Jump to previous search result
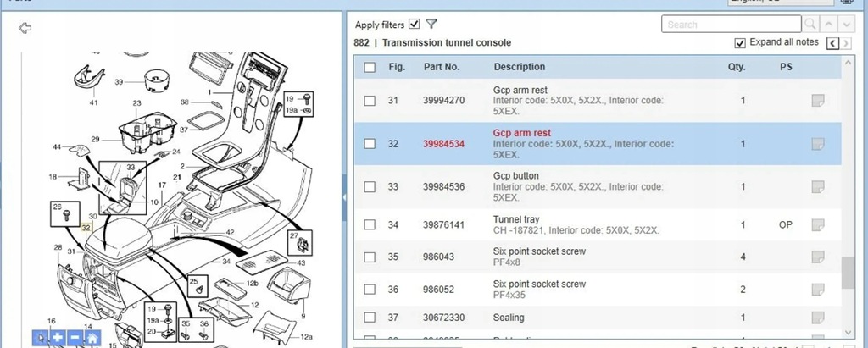Screen dimensions: 868x348 point(827,25)
